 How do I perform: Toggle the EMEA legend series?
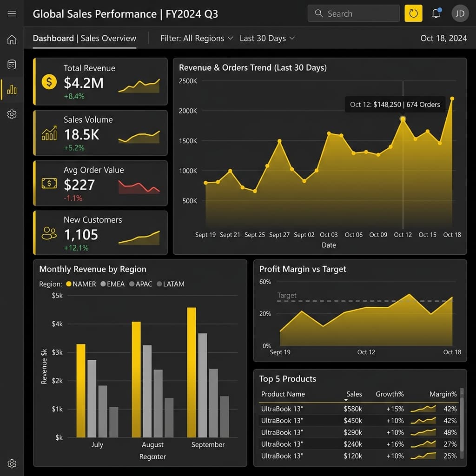click(x=112, y=284)
